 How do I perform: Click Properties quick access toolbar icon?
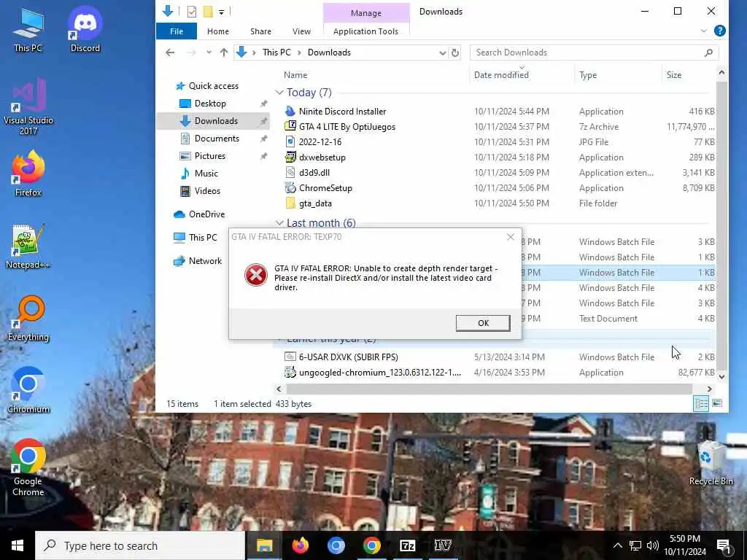click(x=192, y=12)
